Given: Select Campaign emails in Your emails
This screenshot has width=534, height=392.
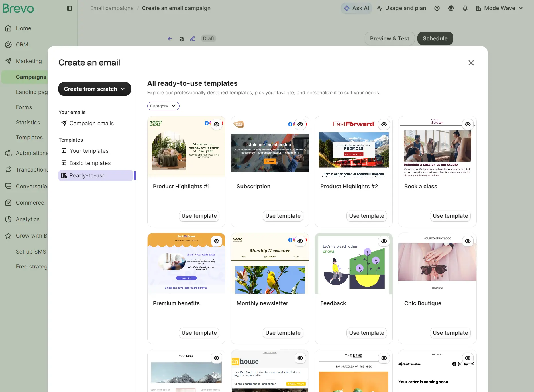Looking at the screenshot, I should [x=92, y=123].
